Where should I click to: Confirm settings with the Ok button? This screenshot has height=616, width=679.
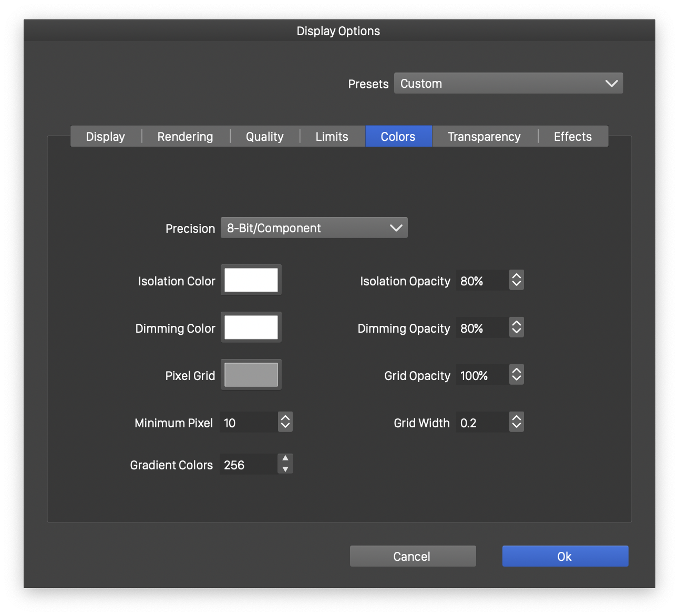pos(565,557)
